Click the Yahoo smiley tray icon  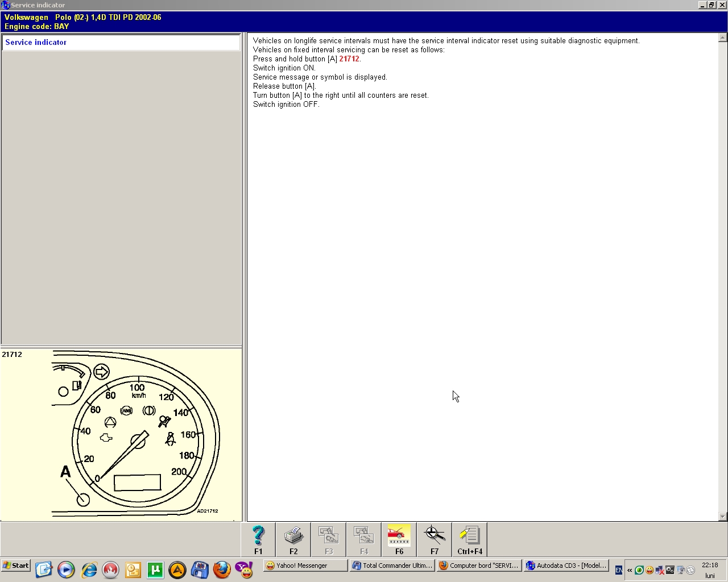650,570
